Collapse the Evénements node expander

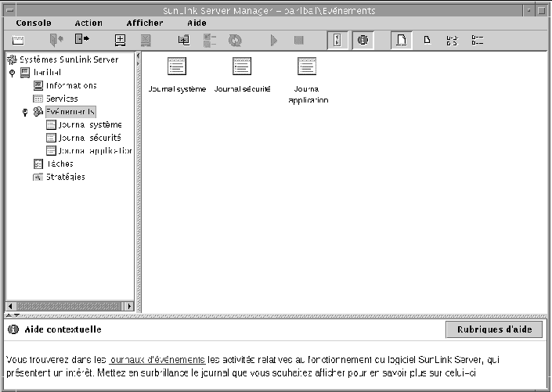24,113
